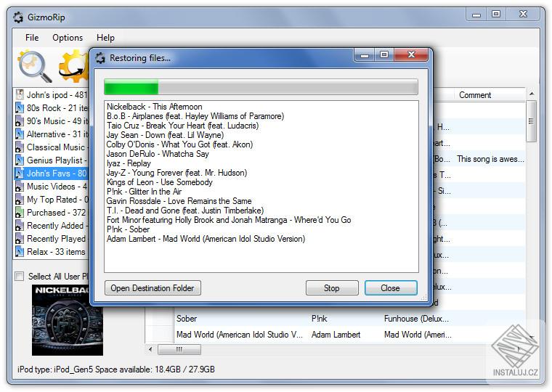552x392 pixels.
Task: Click P!nk artist cell in track table
Action: (x=319, y=319)
